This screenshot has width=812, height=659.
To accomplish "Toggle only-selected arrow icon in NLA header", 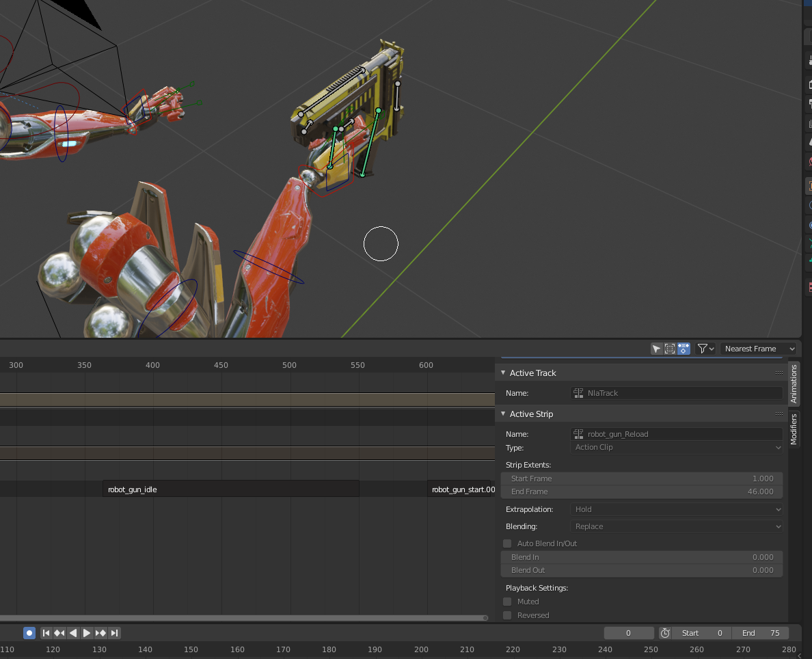I will 656,349.
